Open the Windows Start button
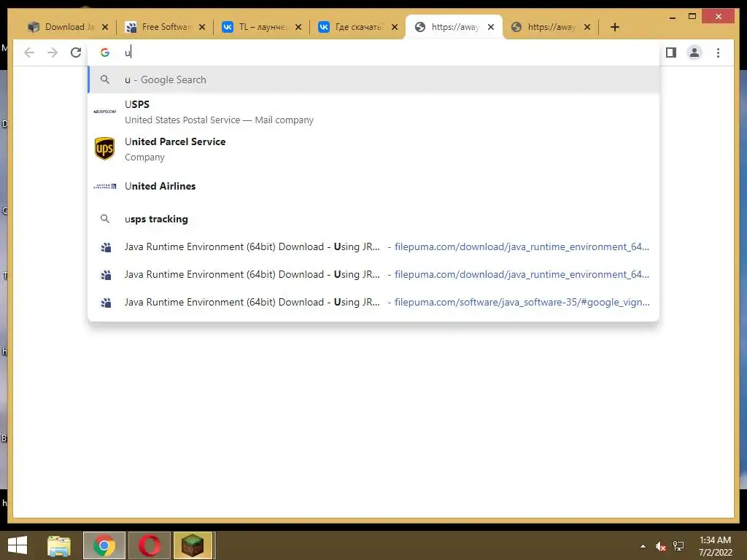 click(x=18, y=545)
